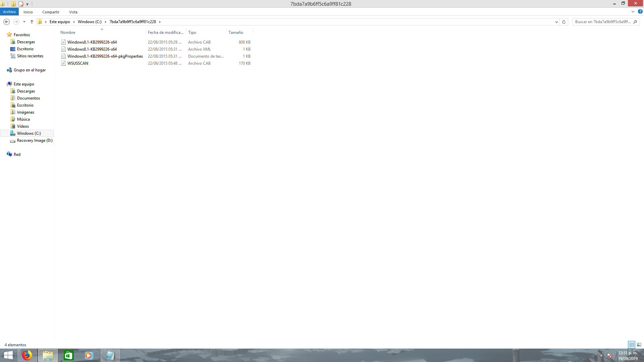Click the WSUSSCAN cab file icon
Viewport: 644px width, 362px height.
point(63,63)
